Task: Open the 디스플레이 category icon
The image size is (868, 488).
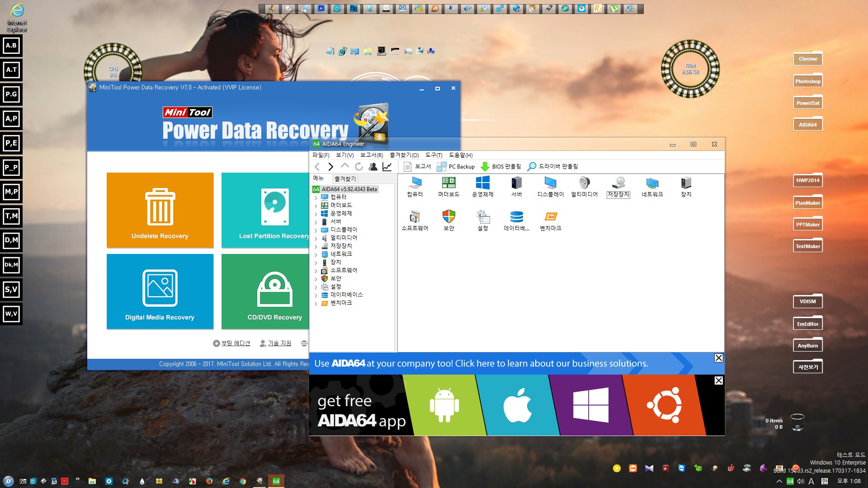Action: click(550, 187)
